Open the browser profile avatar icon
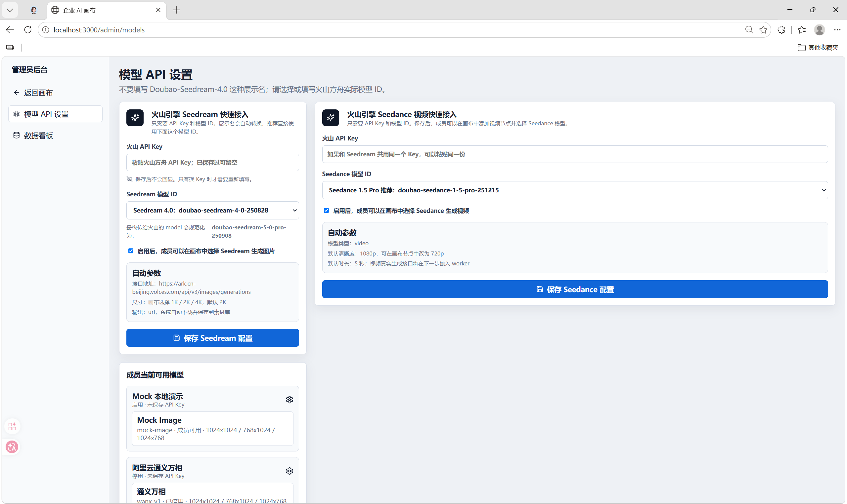This screenshot has height=504, width=847. (819, 30)
